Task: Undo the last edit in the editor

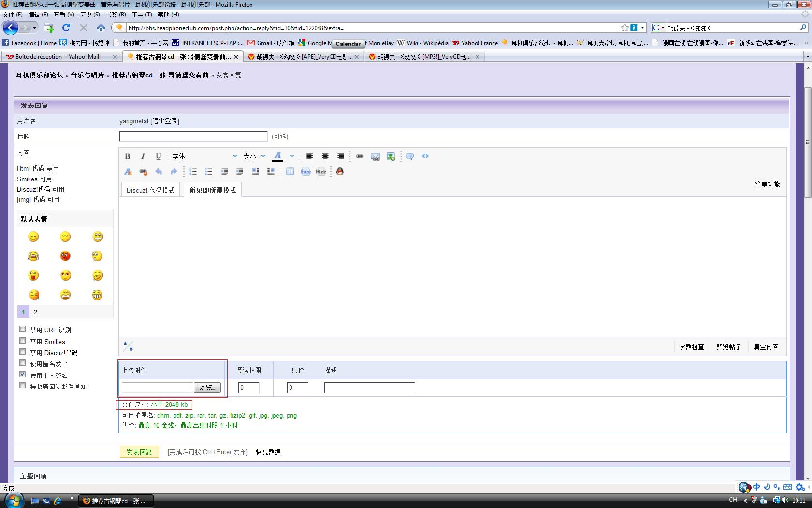Action: point(159,172)
